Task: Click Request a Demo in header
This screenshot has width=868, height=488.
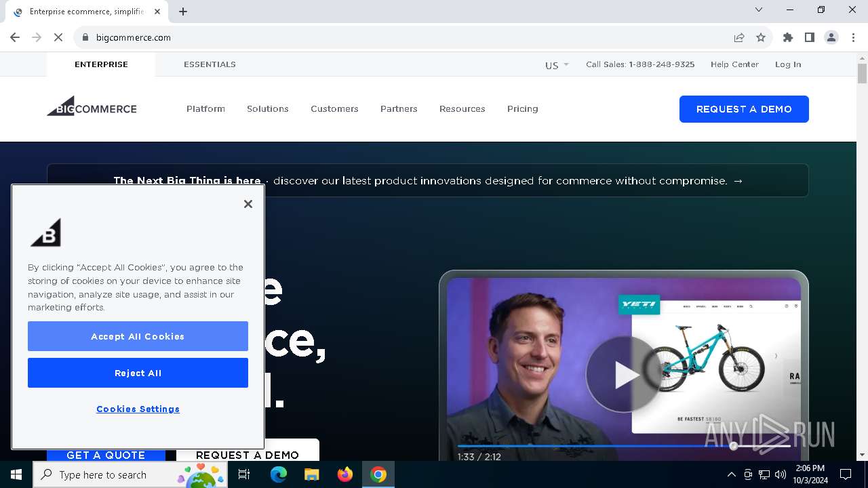Action: click(744, 109)
